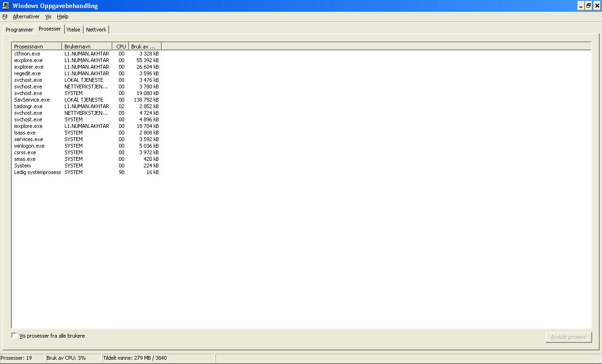The width and height of the screenshot is (602, 364).
Task: Click the Task Manager title bar icon
Action: [x=6, y=6]
